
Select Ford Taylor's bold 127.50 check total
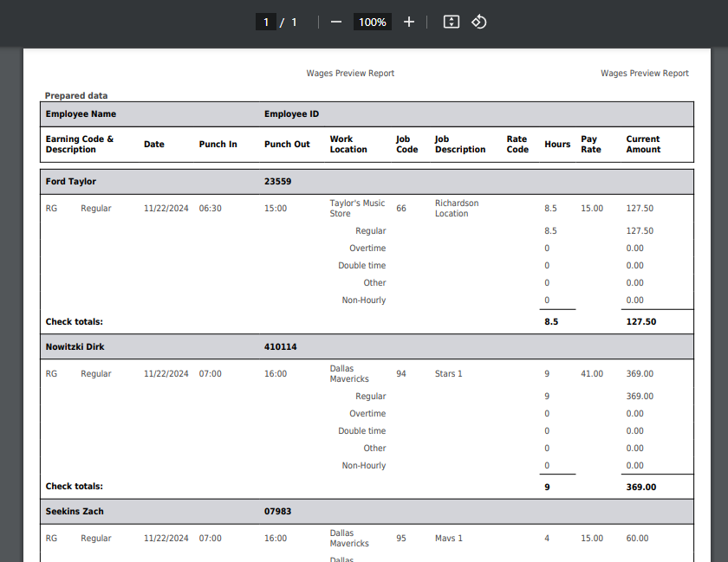point(641,321)
